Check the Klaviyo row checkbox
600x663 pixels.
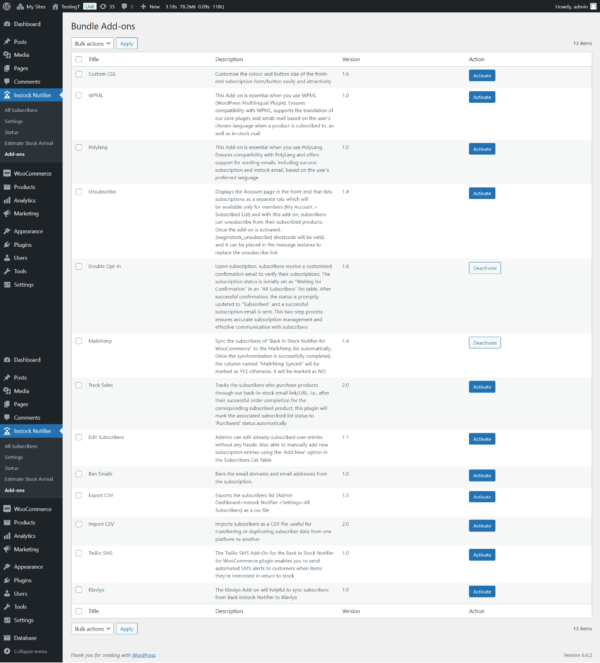point(79,590)
